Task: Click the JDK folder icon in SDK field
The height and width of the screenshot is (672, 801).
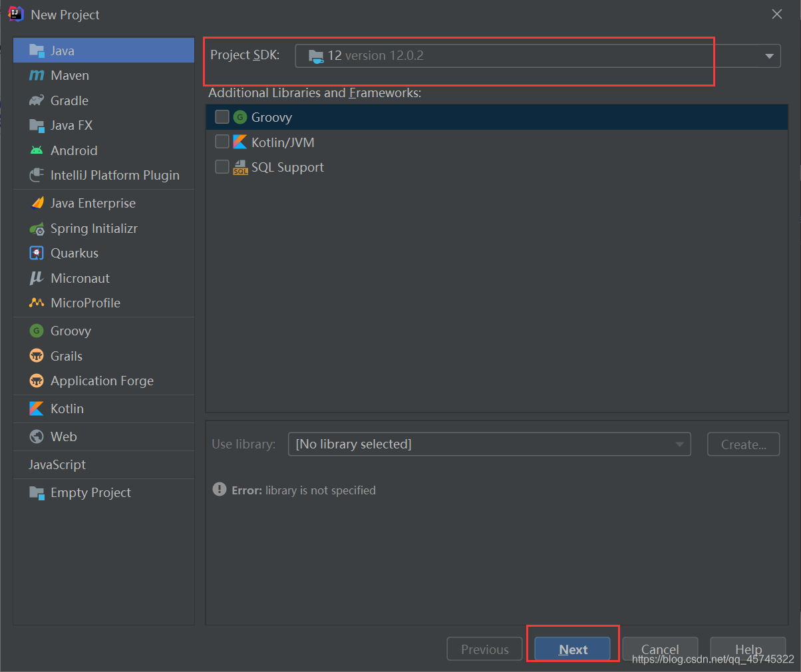Action: (316, 56)
